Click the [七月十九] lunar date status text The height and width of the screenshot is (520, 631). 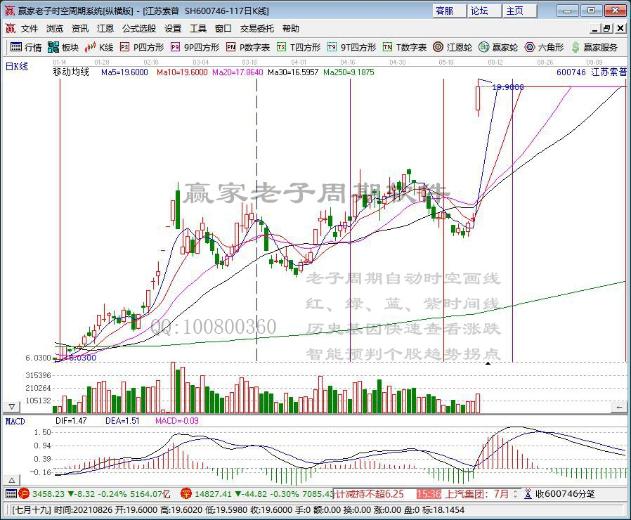[31, 510]
